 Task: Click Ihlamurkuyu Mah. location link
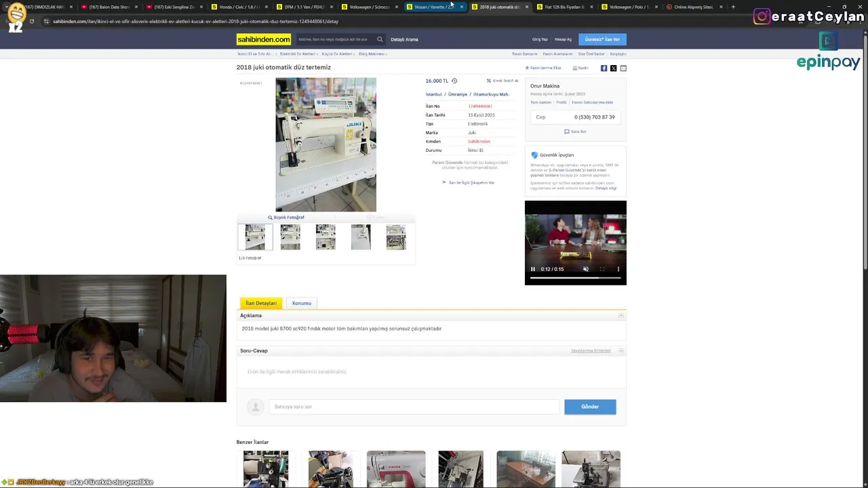coord(491,94)
